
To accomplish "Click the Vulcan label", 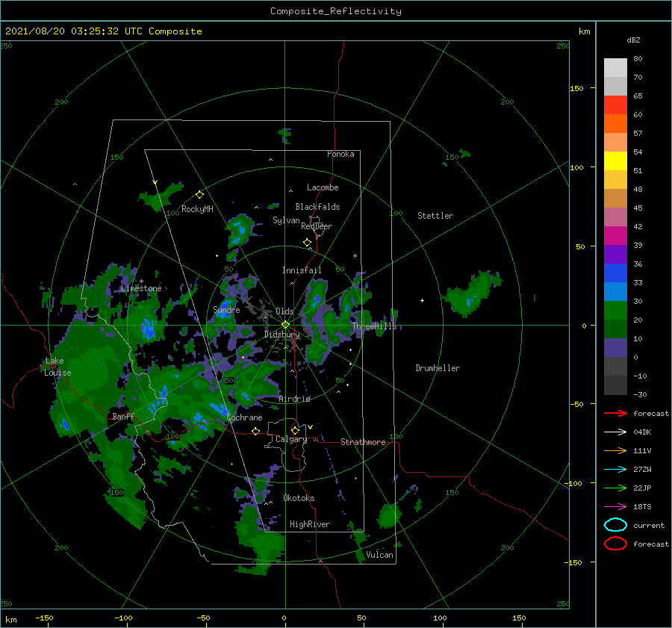I will [380, 555].
